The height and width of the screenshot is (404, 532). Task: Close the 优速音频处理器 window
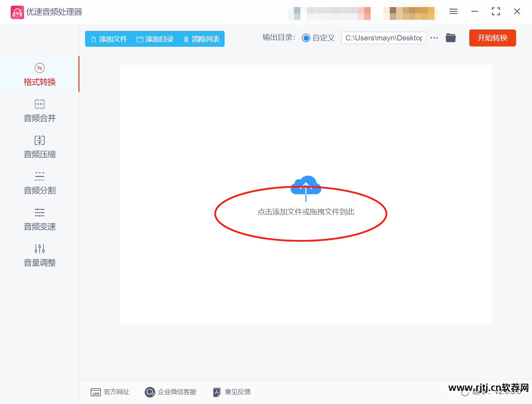click(x=517, y=11)
